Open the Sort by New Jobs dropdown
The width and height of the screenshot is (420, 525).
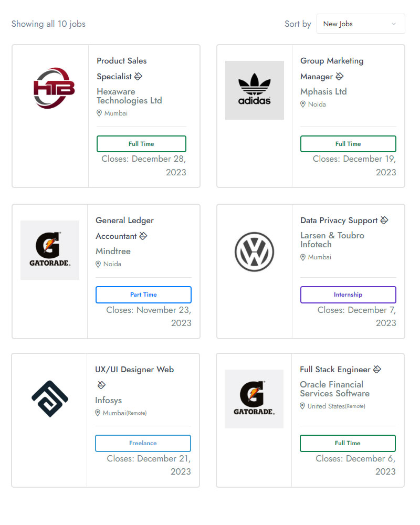coord(360,24)
